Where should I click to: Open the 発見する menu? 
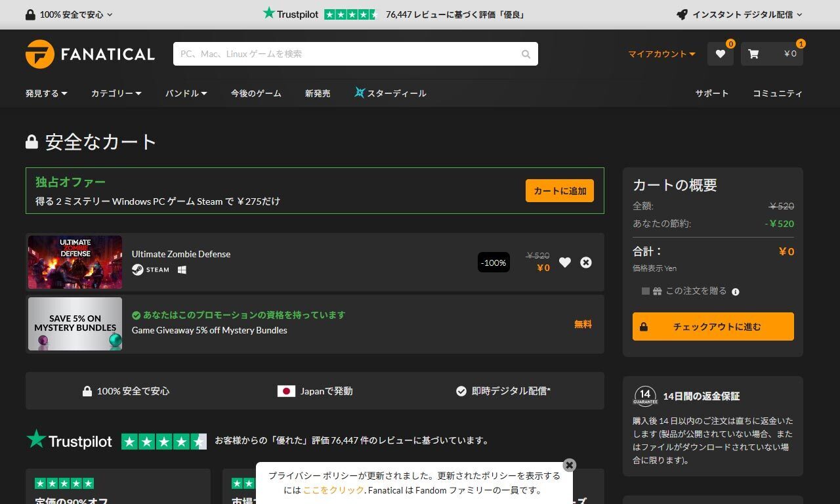pos(47,93)
